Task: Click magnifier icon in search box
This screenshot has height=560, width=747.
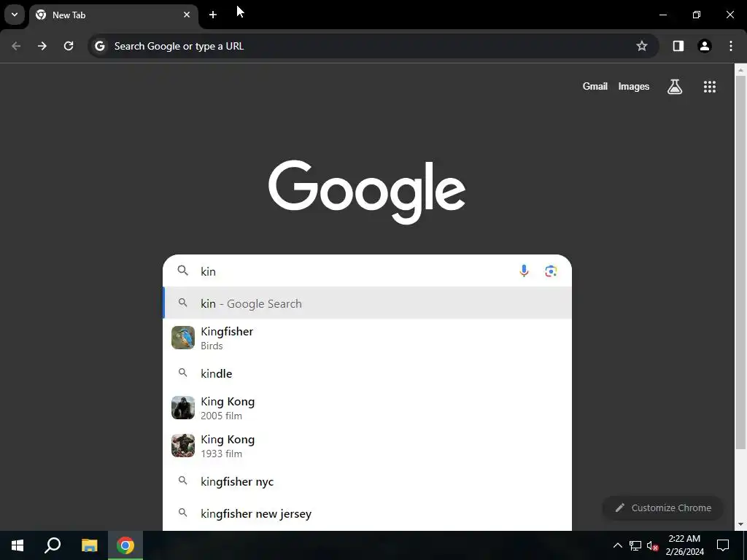Action: click(183, 271)
